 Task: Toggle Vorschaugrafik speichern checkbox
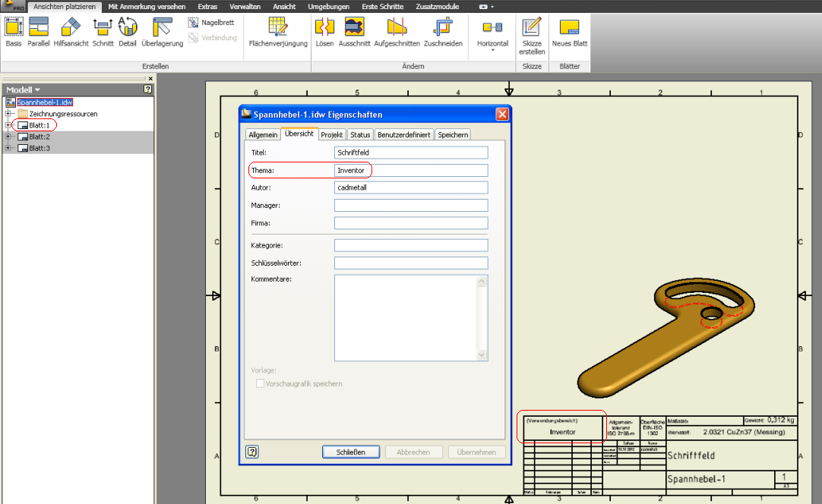[260, 383]
